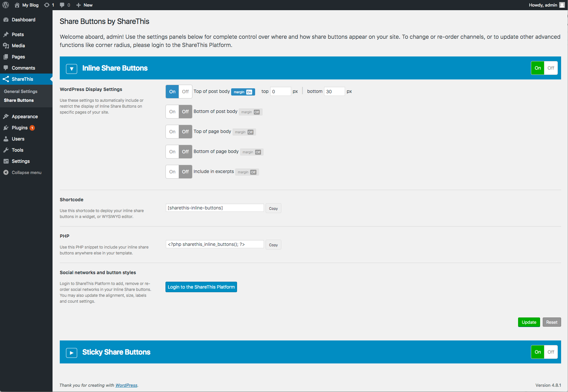Image resolution: width=568 pixels, height=392 pixels.
Task: Expand the Sticky Share Buttons panel
Action: coord(72,353)
